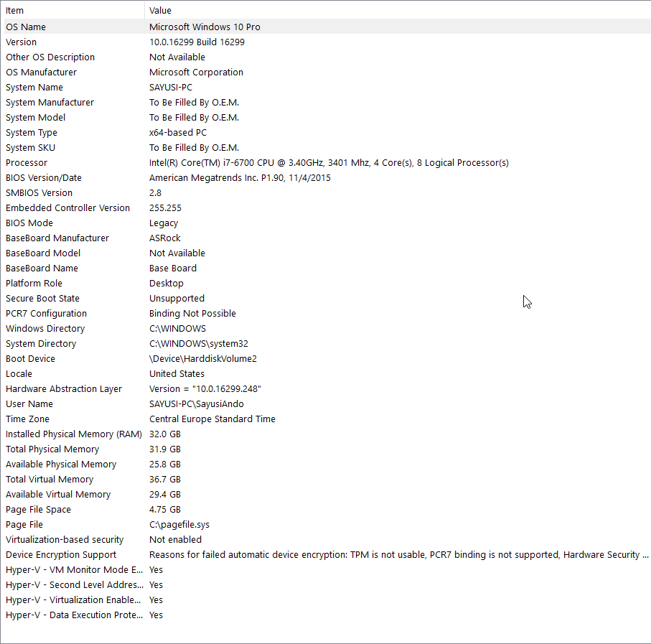This screenshot has width=651, height=644.
Task: Click the Binding Not Possible value
Action: click(192, 314)
